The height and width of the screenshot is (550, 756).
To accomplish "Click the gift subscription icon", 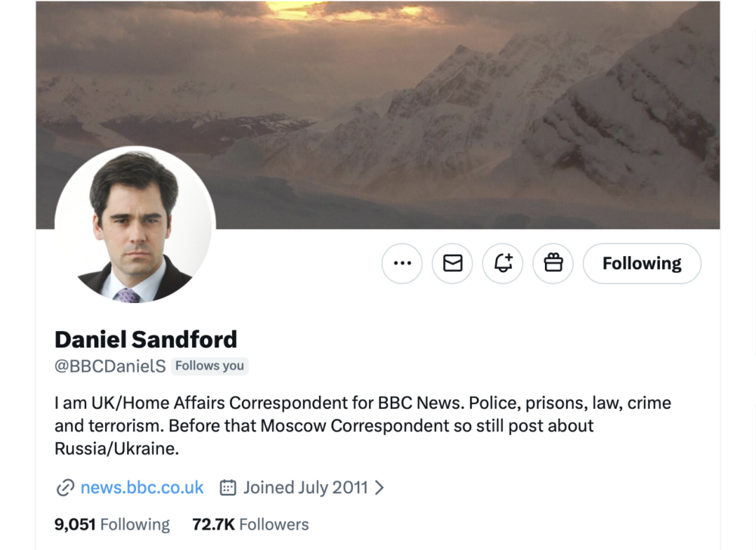I will (553, 264).
